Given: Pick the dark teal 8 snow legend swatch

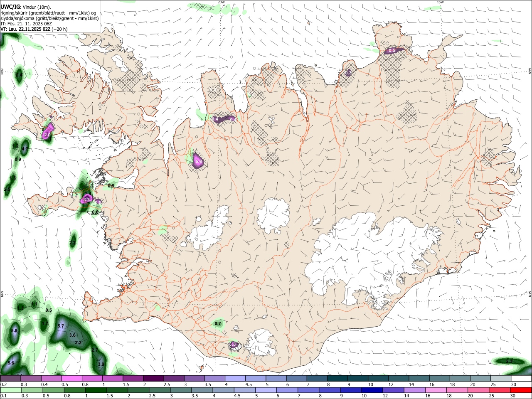Looking at the screenshot, I should (x=337, y=379).
